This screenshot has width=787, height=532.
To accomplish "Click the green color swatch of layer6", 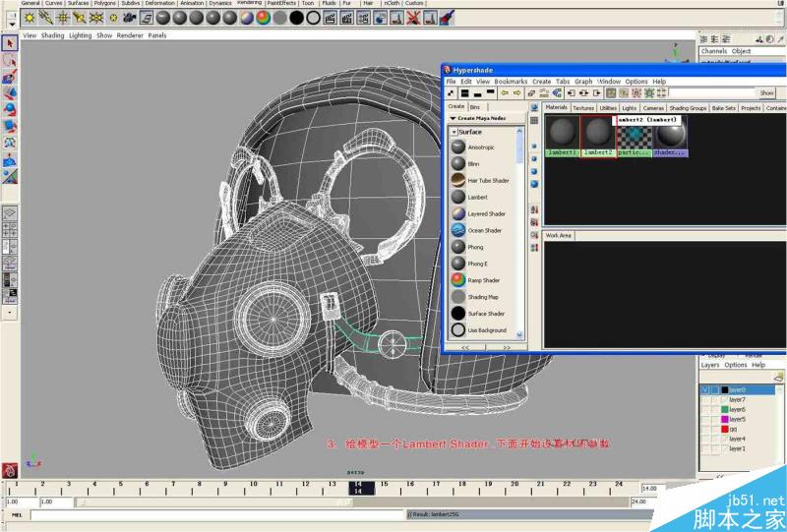I will tap(723, 409).
